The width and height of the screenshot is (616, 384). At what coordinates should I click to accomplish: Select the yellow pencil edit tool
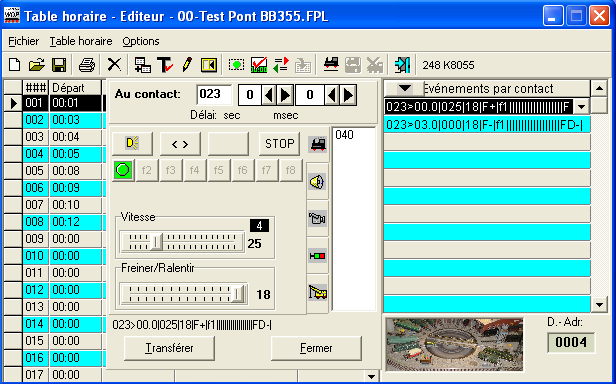coord(187,65)
